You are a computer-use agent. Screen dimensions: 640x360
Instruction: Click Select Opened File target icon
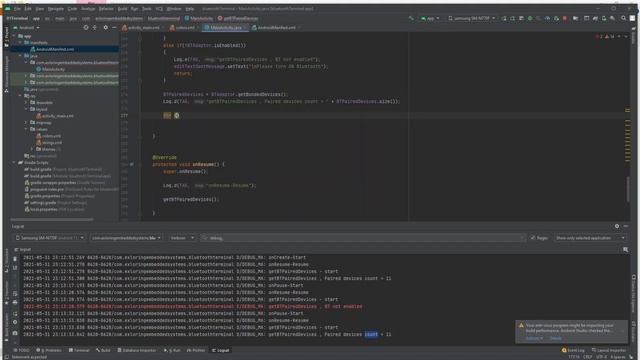(x=86, y=28)
